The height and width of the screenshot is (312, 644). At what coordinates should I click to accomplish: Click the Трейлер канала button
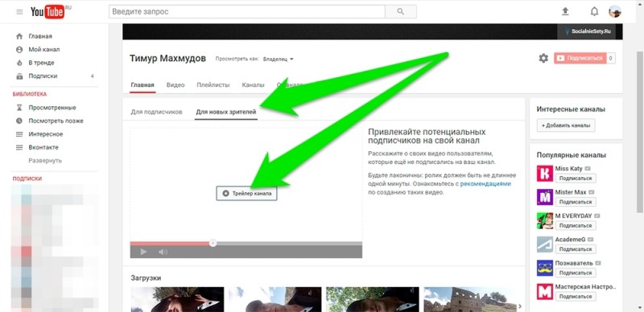(x=246, y=193)
